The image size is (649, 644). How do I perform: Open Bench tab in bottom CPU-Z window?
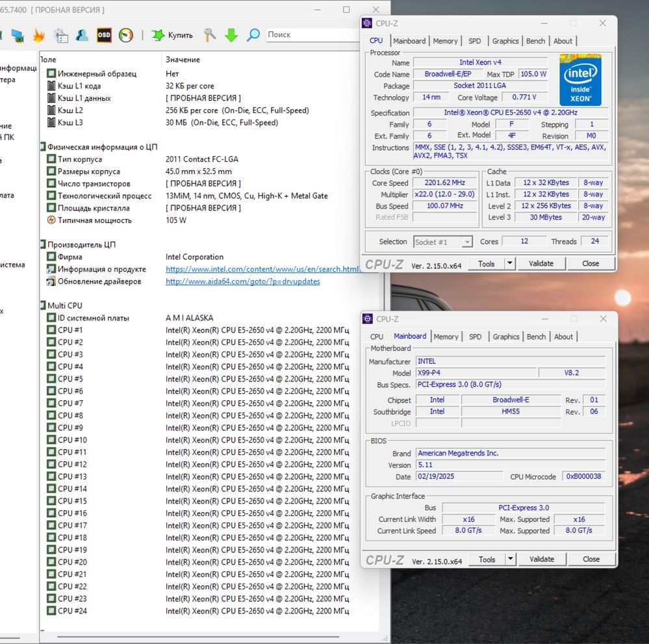536,337
